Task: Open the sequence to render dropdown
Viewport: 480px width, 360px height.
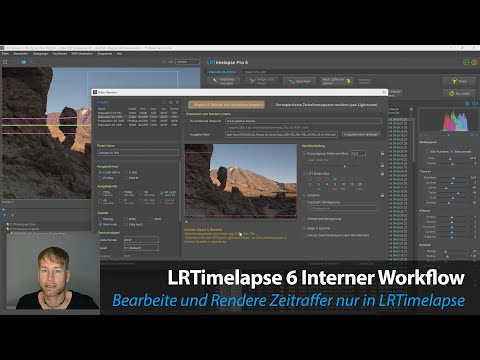Action: (x=303, y=121)
